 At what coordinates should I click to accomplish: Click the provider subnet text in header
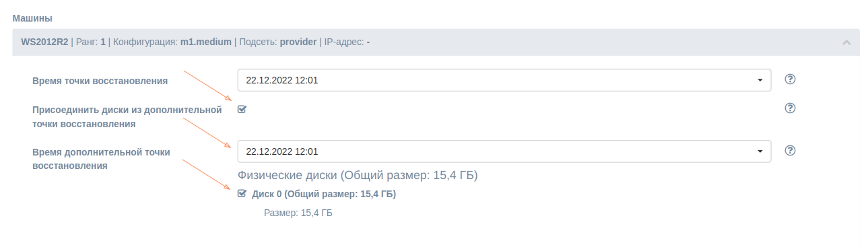point(298,42)
